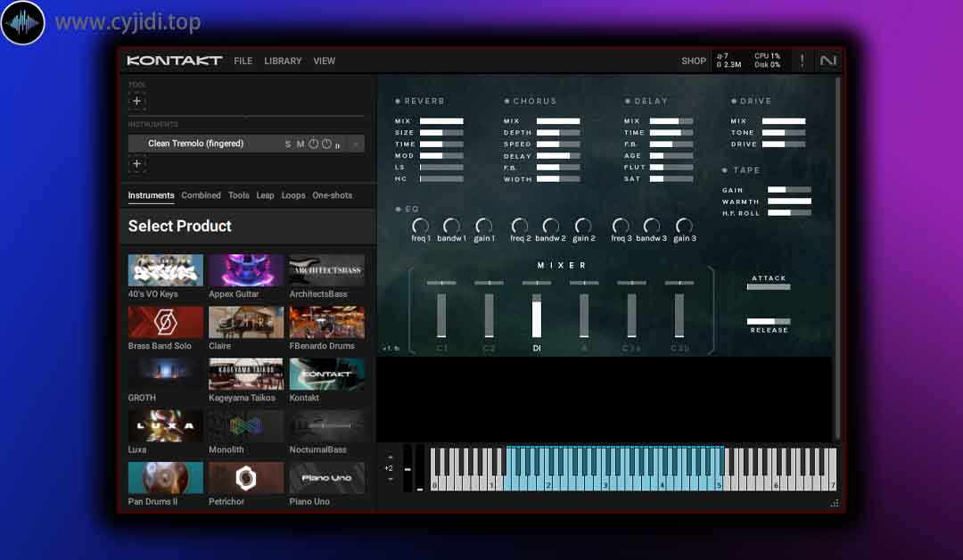Click the EQ gain 2 knob

pyautogui.click(x=583, y=226)
